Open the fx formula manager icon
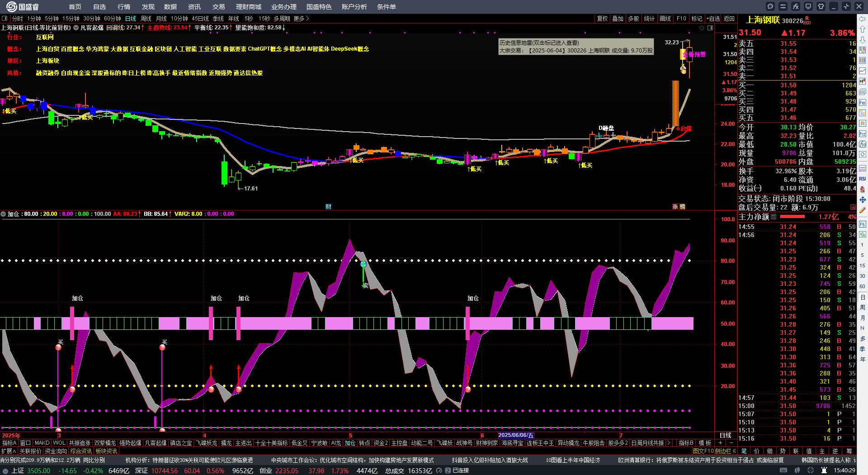The width and height of the screenshot is (868, 475). click(x=796, y=6)
